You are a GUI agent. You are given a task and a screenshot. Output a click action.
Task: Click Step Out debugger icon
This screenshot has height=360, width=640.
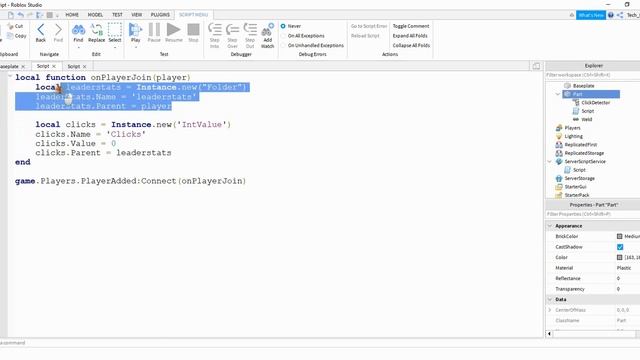(x=250, y=36)
